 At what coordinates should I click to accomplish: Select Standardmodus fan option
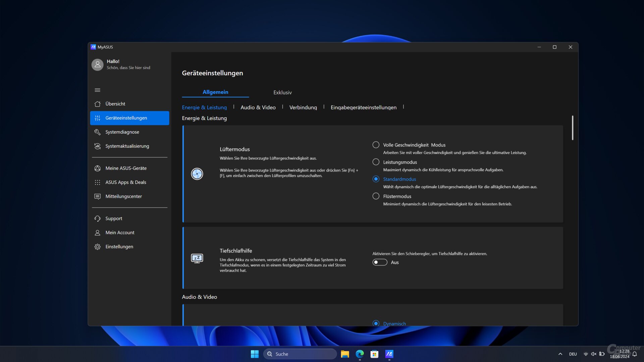[x=376, y=179]
